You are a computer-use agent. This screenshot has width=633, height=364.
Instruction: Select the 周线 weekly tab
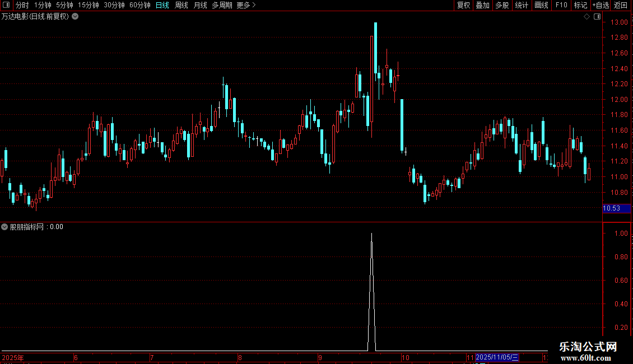tap(181, 5)
